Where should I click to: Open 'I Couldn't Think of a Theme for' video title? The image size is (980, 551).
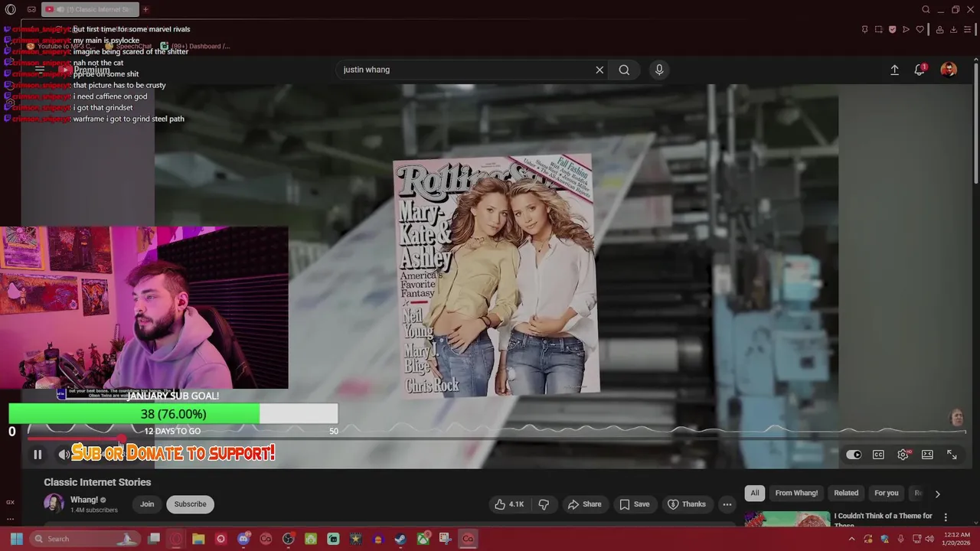(883, 520)
